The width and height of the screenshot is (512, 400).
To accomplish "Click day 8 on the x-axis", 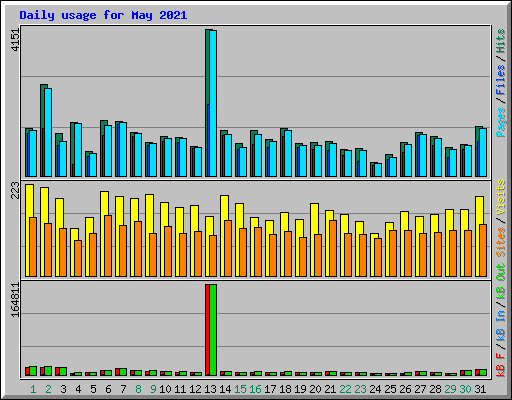I will 138,389.
